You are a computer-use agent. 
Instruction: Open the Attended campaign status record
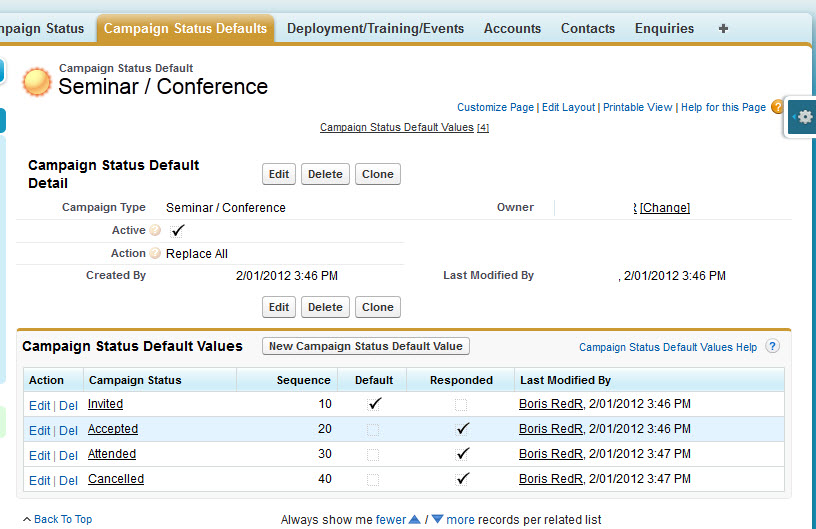[112, 454]
